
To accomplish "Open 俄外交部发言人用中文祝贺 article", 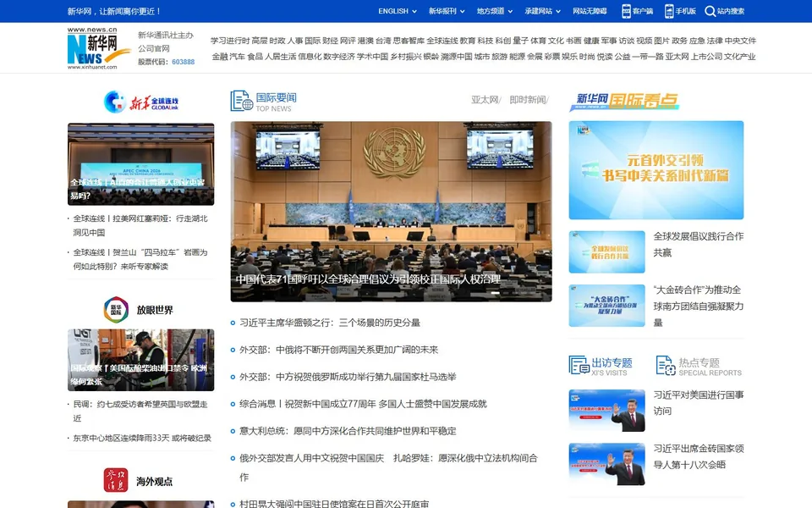I will point(388,467).
